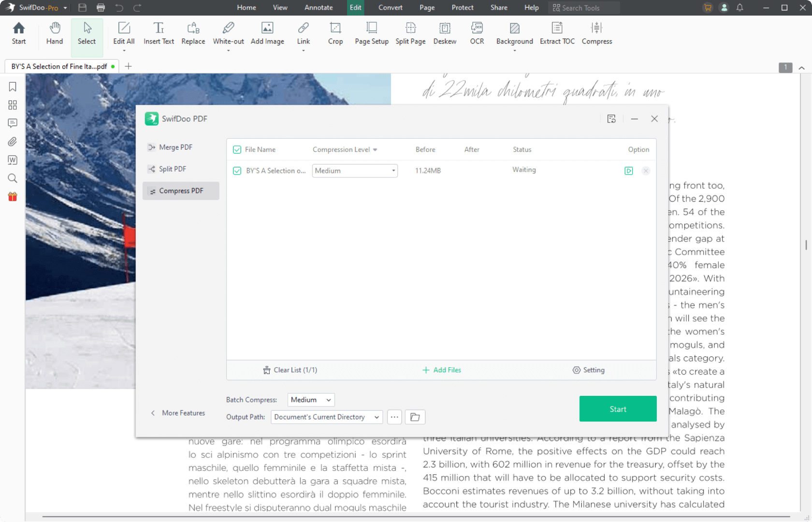
Task: Click the save icon in title bar
Action: pos(83,8)
